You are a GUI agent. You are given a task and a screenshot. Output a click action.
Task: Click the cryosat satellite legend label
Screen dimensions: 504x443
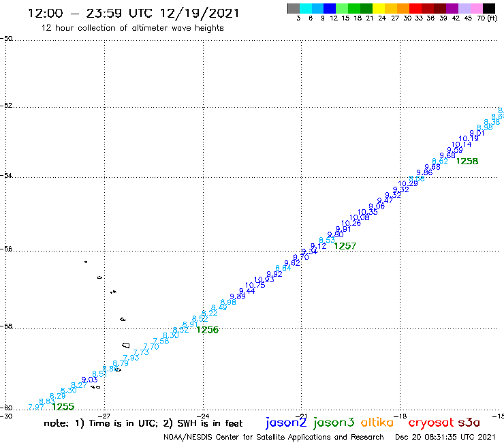[430, 423]
